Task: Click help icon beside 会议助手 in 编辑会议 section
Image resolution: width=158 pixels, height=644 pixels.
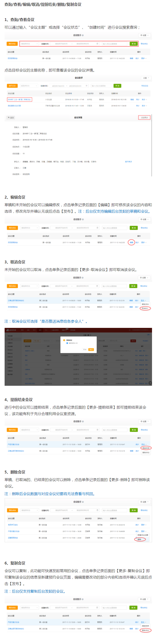Action: point(83,220)
